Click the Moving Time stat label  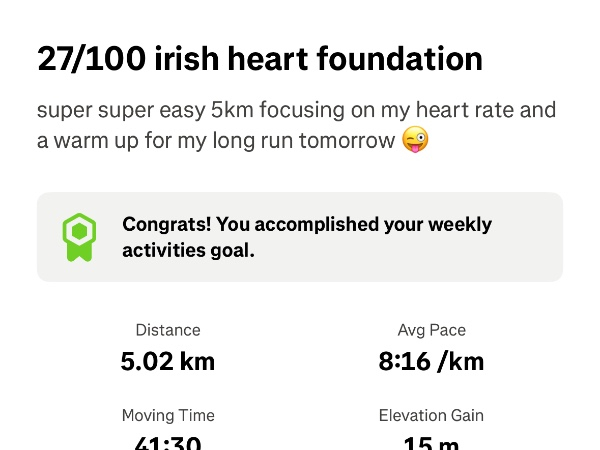tap(168, 416)
